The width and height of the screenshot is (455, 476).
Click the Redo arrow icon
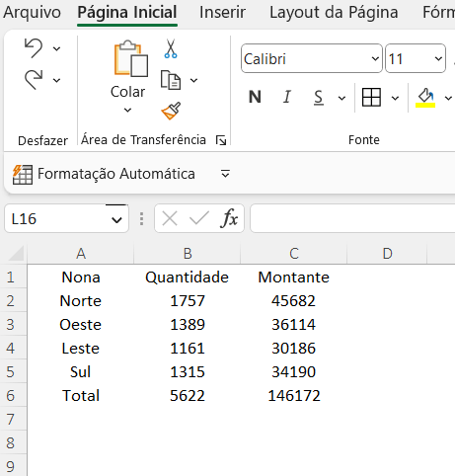click(x=34, y=80)
